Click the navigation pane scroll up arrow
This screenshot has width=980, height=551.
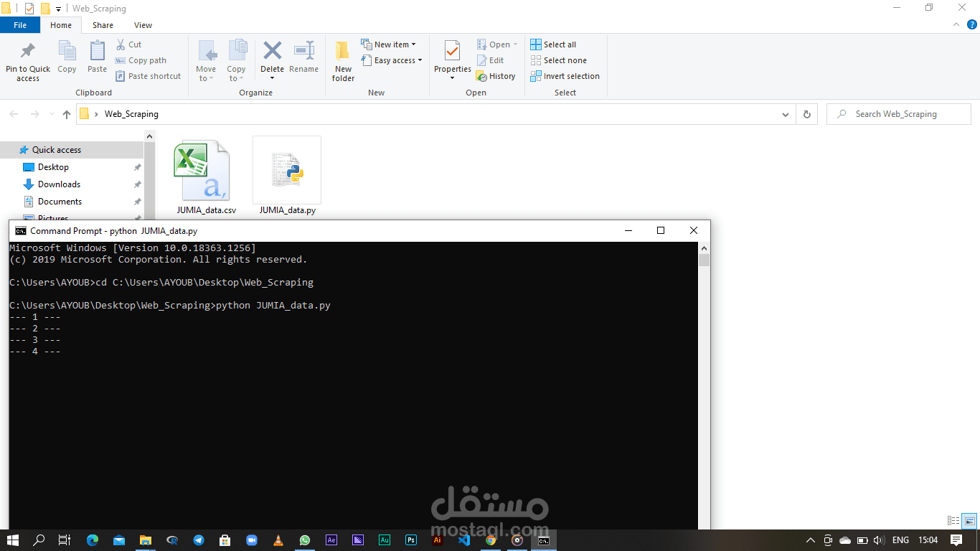[150, 136]
